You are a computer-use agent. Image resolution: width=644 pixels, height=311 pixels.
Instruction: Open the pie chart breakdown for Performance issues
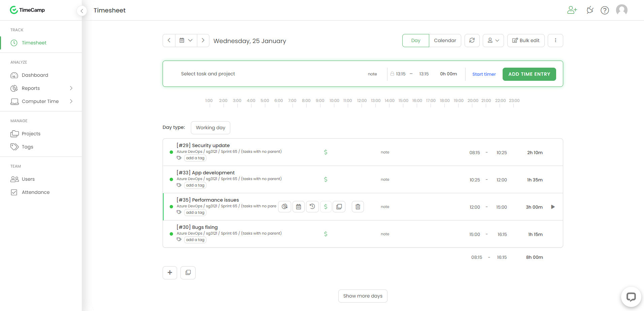coord(284,206)
